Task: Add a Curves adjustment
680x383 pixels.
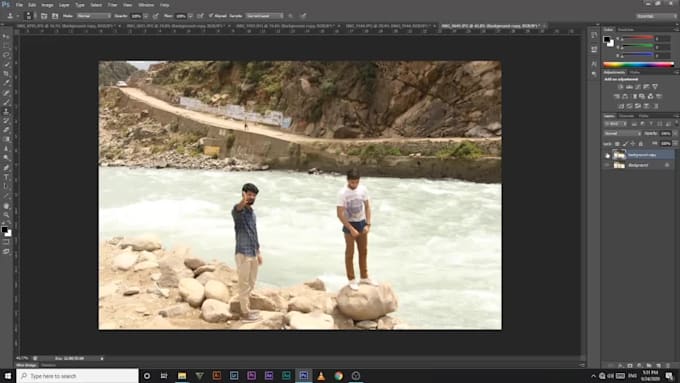Action: point(638,87)
